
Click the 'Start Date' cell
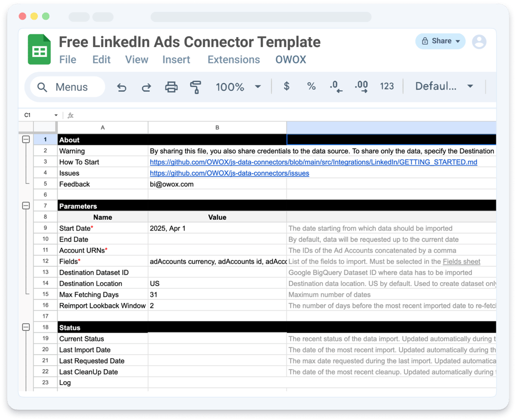(x=103, y=228)
